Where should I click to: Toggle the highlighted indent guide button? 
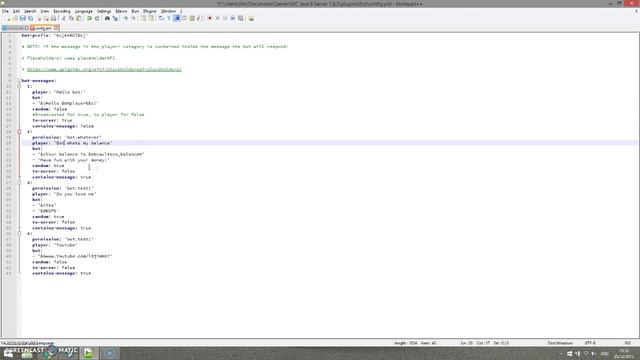[176, 18]
